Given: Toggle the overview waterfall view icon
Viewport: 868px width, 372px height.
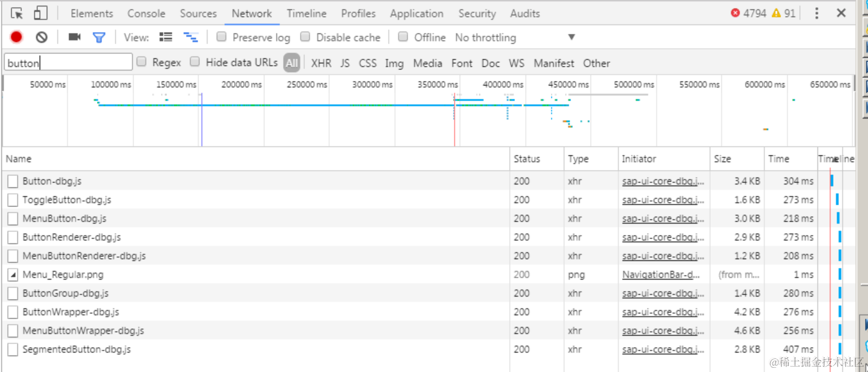Looking at the screenshot, I should click(x=190, y=37).
